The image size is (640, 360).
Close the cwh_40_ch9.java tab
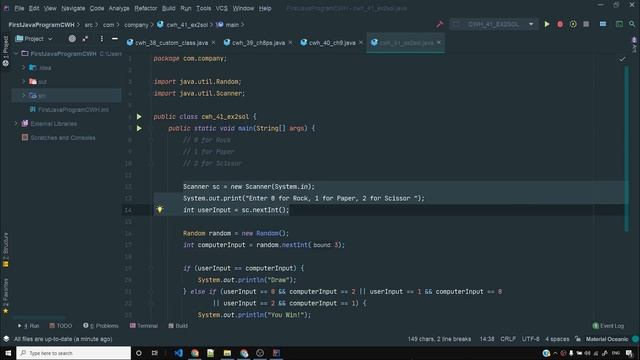pyautogui.click(x=361, y=42)
